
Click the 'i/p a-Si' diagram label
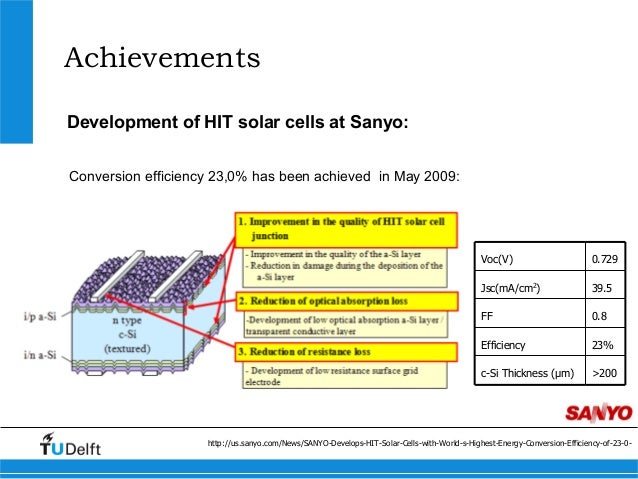40,316
